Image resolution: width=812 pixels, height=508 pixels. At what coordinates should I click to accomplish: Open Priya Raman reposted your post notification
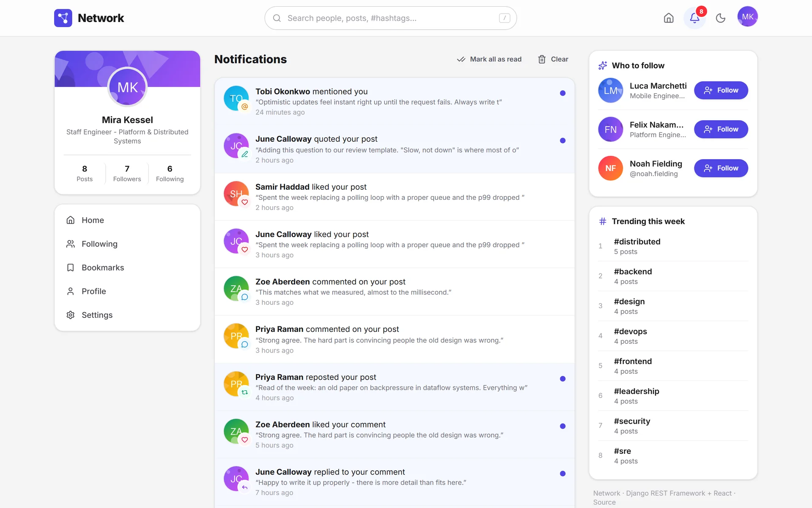click(x=394, y=387)
